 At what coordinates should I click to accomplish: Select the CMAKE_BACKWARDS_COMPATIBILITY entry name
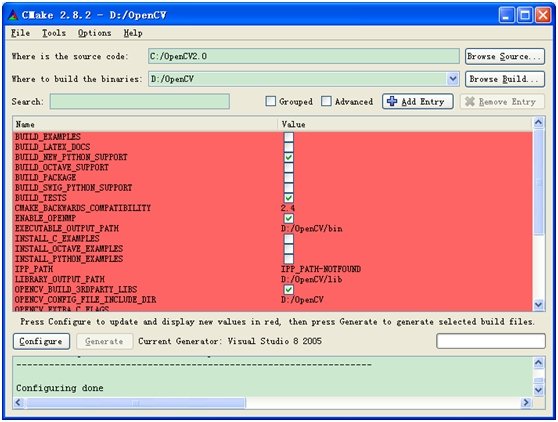pos(83,208)
